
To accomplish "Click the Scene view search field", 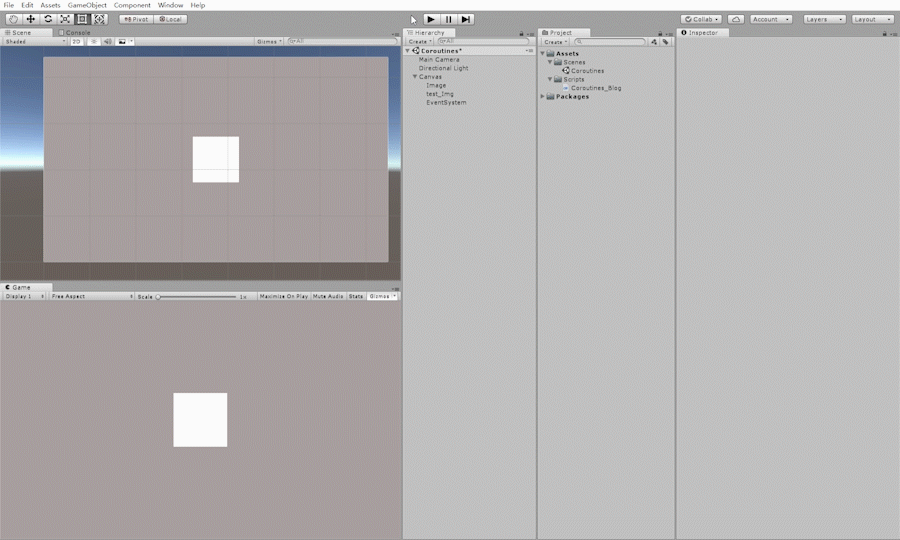I will (342, 41).
